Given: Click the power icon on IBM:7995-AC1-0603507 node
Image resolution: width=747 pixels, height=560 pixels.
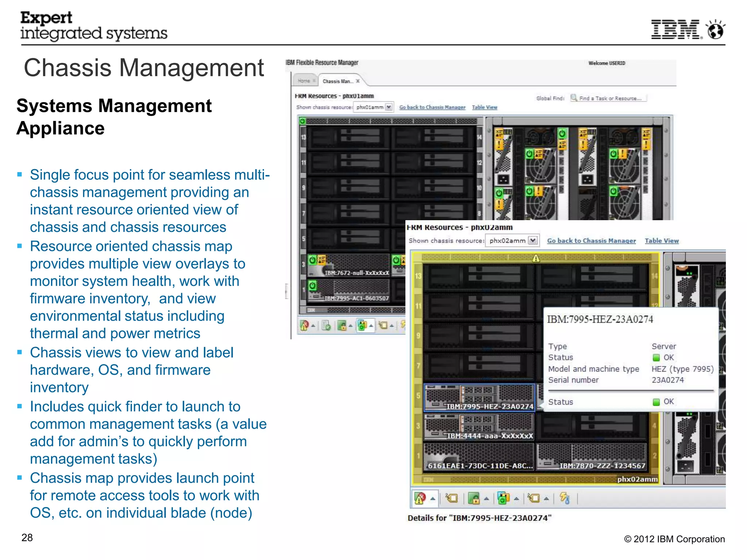Looking at the screenshot, I should (x=313, y=285).
